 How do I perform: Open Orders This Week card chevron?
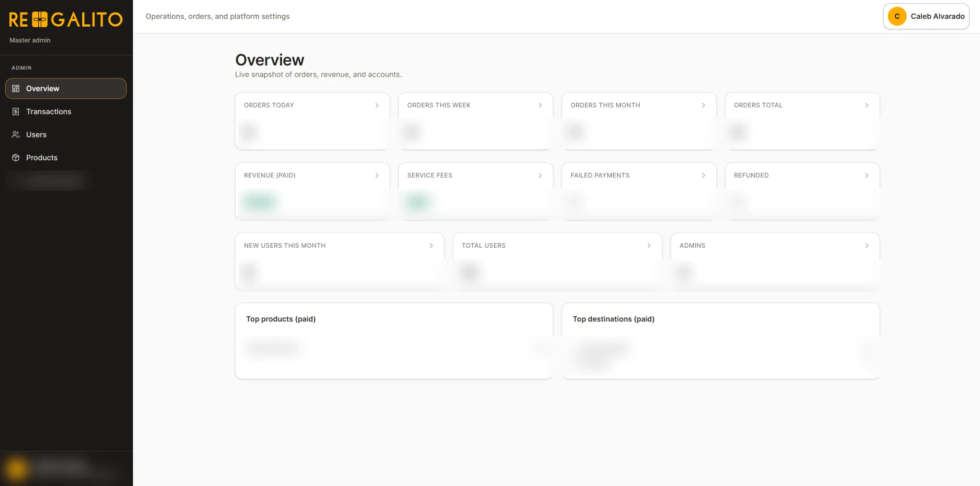(540, 105)
